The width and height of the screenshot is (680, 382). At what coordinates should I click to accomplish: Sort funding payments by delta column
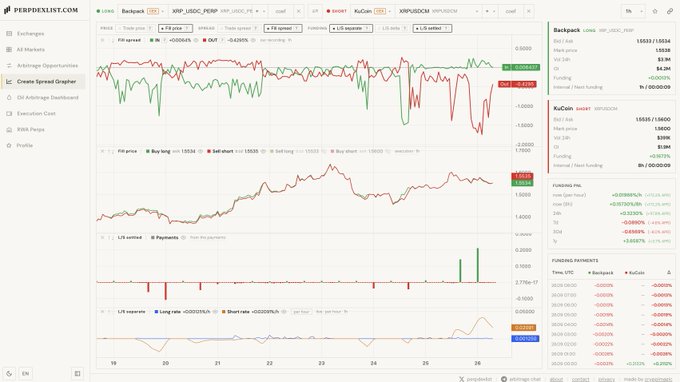pos(669,273)
